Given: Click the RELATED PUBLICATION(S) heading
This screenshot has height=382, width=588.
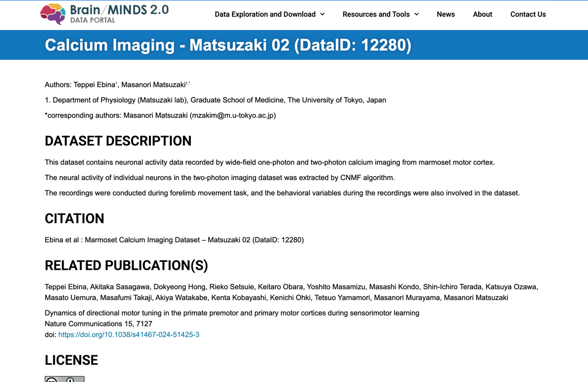Looking at the screenshot, I should (127, 265).
